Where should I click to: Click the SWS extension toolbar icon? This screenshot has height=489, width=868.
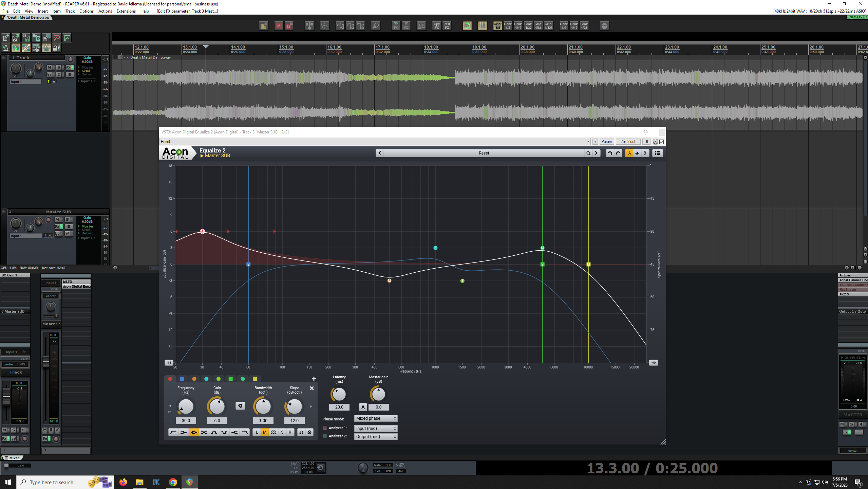pyautogui.click(x=604, y=26)
